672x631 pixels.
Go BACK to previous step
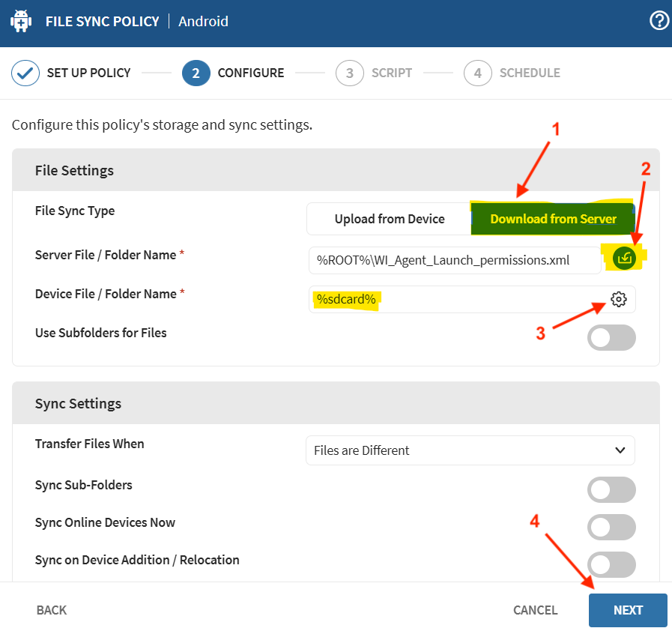tap(52, 610)
